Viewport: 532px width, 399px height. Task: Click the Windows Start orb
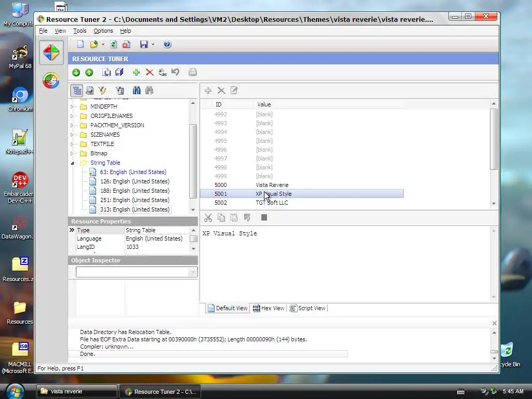pyautogui.click(x=15, y=391)
